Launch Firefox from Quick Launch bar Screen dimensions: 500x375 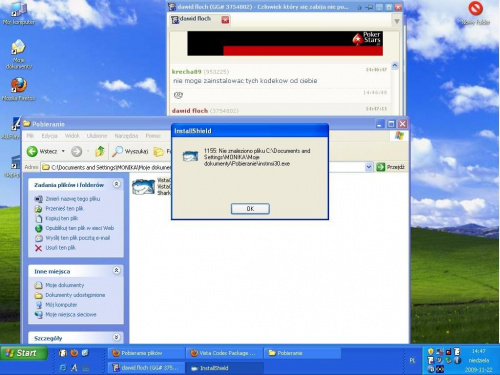tap(74, 353)
